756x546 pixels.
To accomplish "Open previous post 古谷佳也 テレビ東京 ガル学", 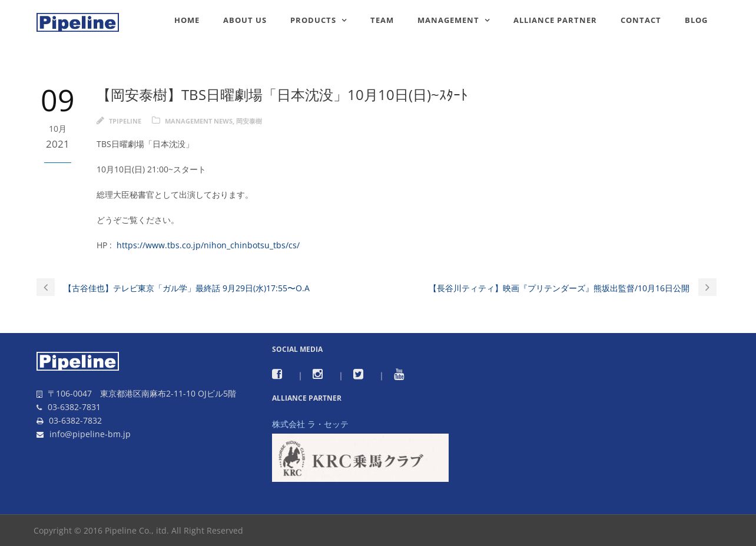I will coord(187,288).
